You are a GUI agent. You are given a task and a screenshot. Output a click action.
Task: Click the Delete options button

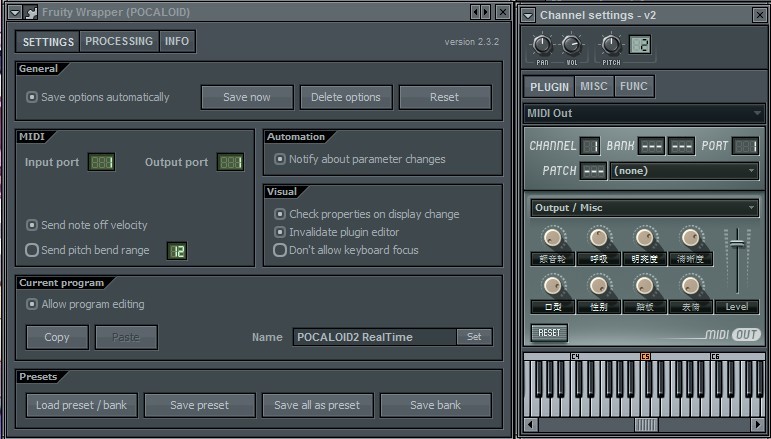point(346,97)
